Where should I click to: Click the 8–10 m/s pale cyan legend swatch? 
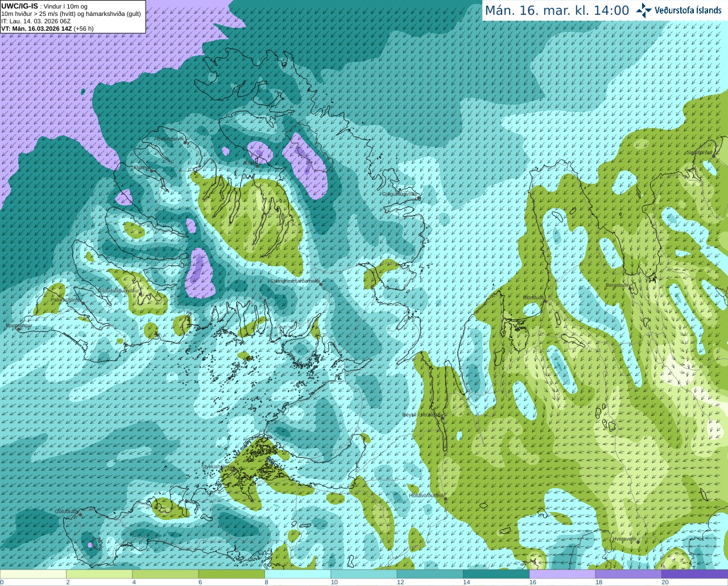pyautogui.click(x=297, y=574)
